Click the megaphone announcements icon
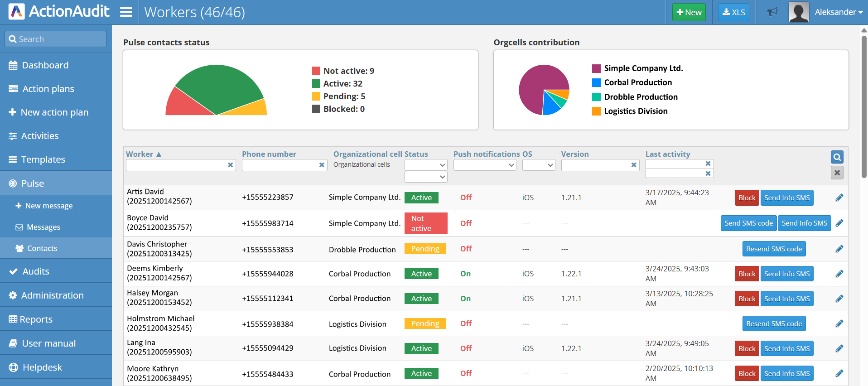The width and height of the screenshot is (868, 386). click(772, 12)
